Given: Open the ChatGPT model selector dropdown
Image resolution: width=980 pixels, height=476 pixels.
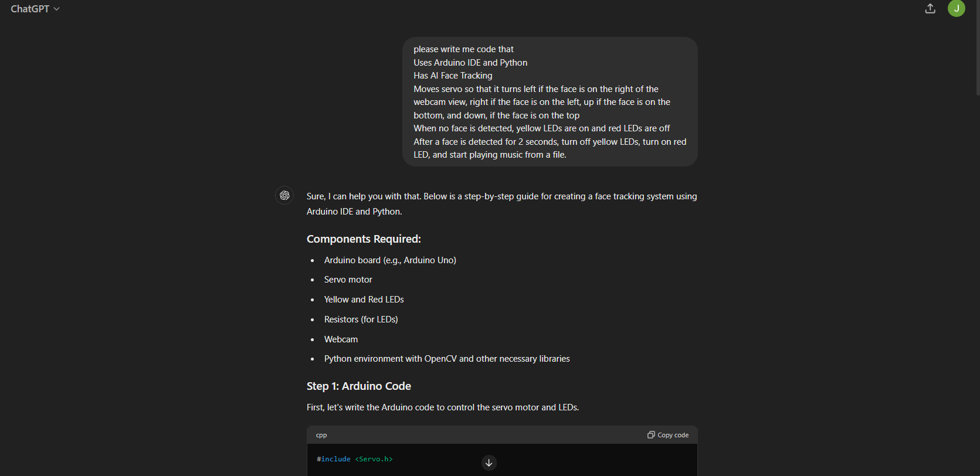Looking at the screenshot, I should click(x=35, y=9).
